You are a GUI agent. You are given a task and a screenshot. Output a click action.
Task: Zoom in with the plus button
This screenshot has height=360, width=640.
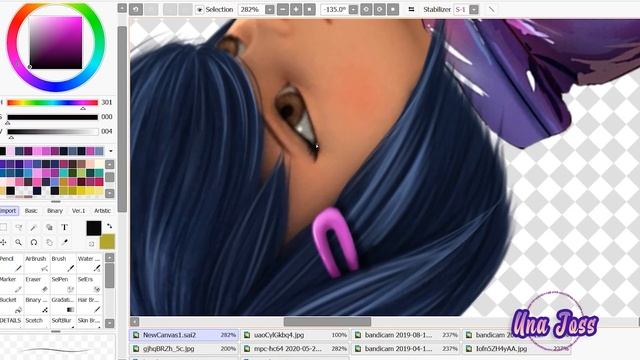coord(296,9)
